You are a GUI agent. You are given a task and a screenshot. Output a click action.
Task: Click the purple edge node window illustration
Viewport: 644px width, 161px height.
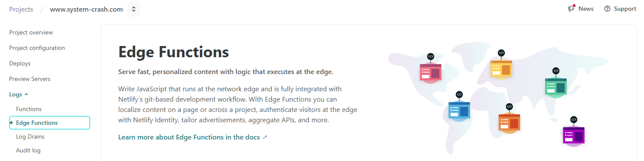click(574, 135)
